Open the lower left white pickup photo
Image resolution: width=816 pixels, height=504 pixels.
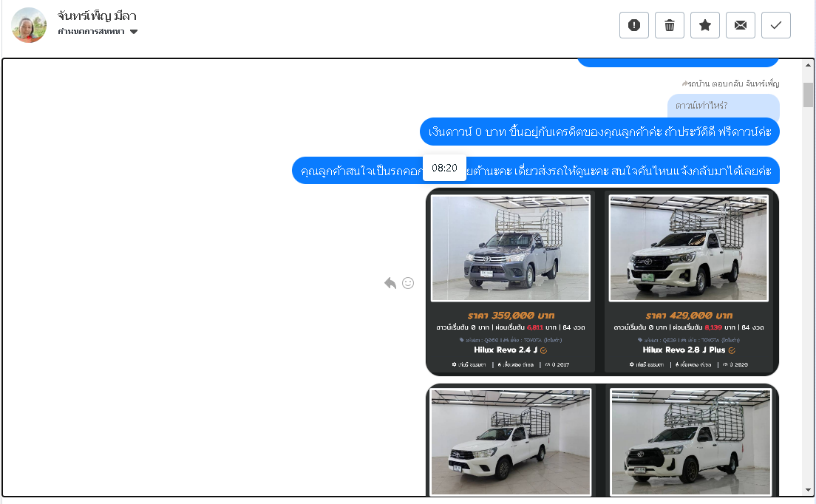coord(511,442)
